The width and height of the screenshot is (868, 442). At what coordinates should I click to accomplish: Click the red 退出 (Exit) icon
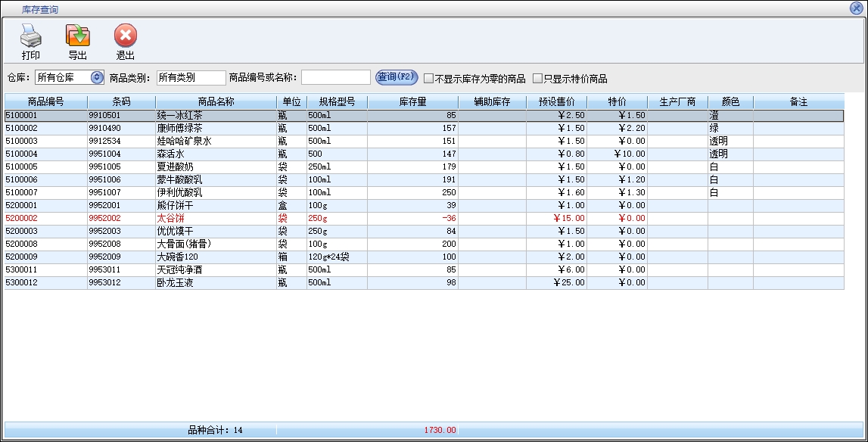click(x=125, y=36)
